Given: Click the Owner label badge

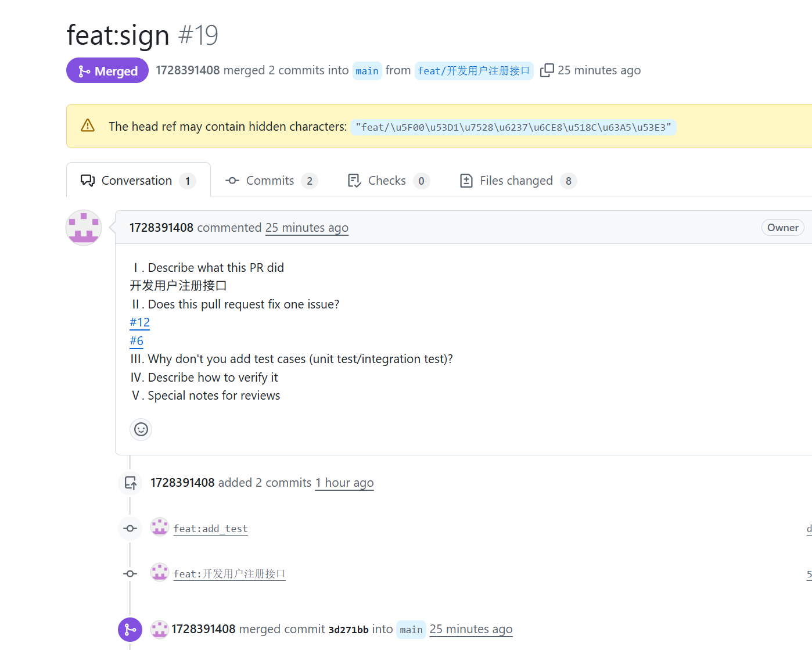Looking at the screenshot, I should tap(782, 228).
